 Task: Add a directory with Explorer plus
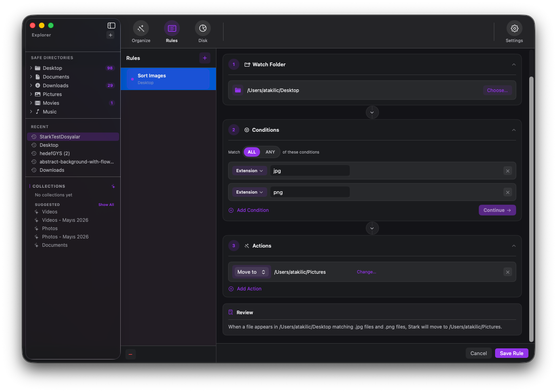pos(111,35)
